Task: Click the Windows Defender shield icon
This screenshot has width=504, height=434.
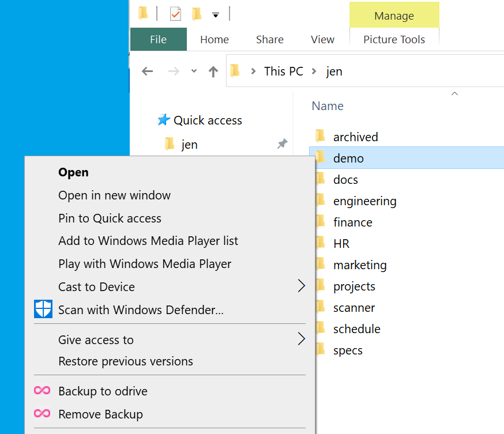Action: [43, 310]
